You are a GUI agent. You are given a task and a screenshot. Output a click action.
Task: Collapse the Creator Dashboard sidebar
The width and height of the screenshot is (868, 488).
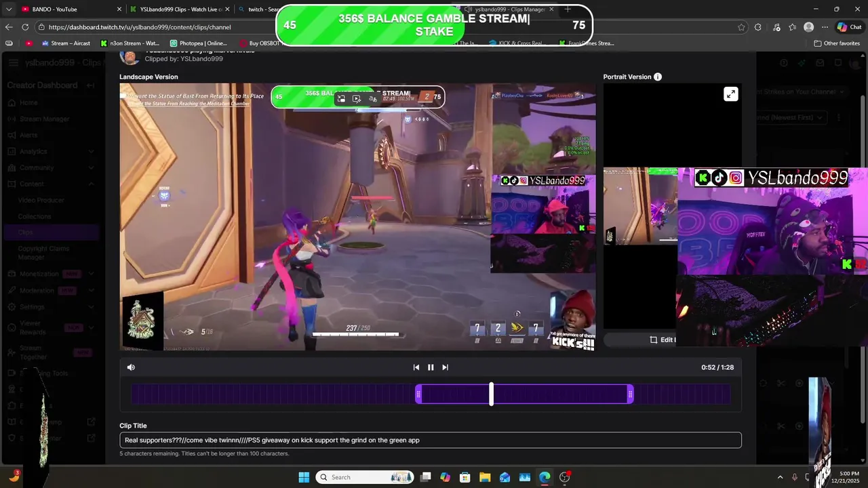[x=90, y=85]
